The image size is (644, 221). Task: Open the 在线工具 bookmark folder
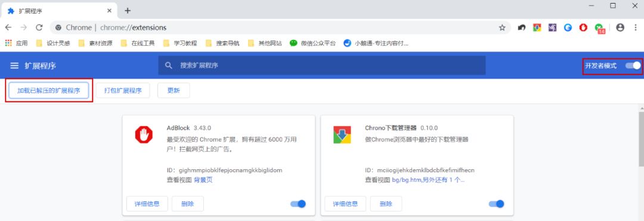(x=138, y=43)
